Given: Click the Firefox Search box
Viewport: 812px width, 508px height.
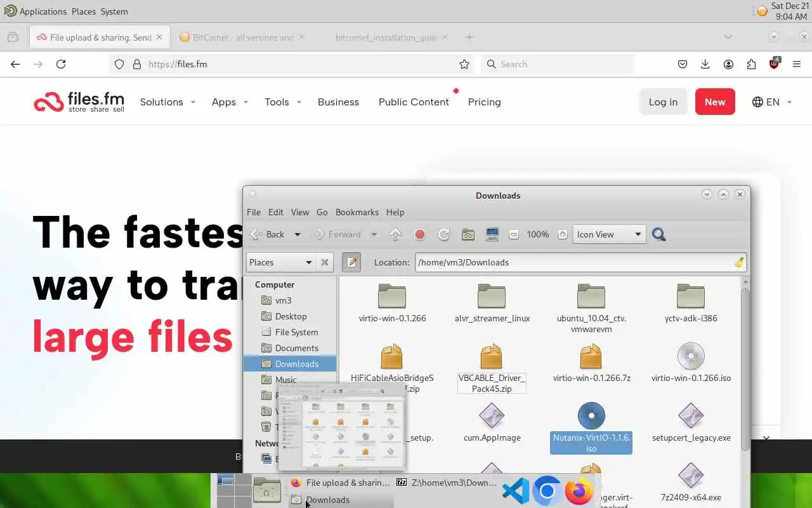Looking at the screenshot, I should [558, 64].
